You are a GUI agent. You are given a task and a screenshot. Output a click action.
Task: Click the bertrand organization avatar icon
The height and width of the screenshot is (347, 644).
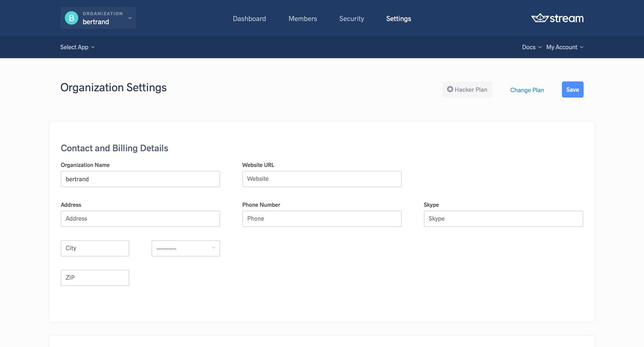click(72, 18)
